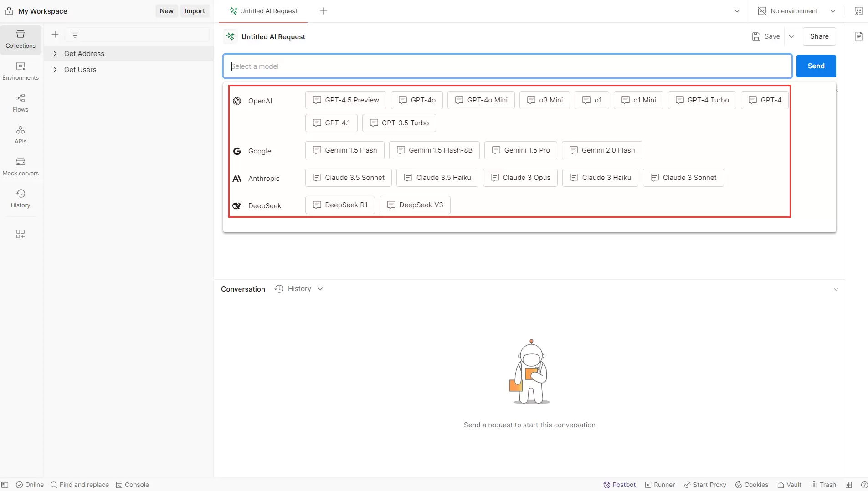
Task: Open the Flows sidebar panel
Action: [21, 103]
